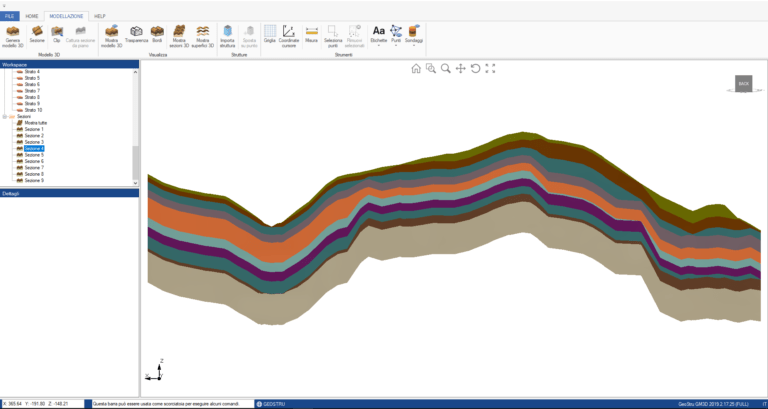
Task: Select the Sezione tool in ribbon
Action: (36, 34)
